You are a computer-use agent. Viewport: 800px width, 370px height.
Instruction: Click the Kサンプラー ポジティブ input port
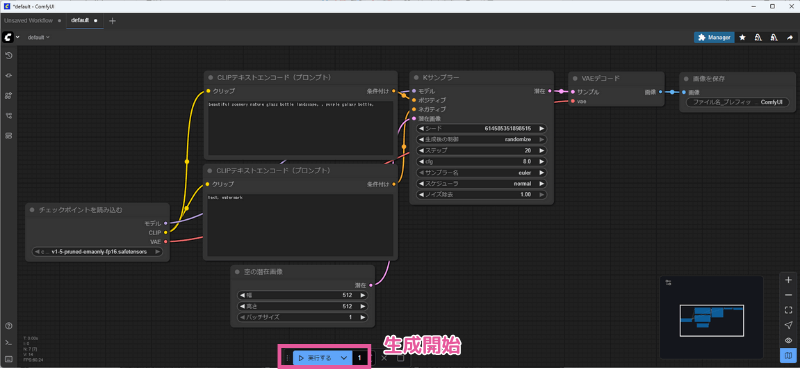click(x=414, y=100)
